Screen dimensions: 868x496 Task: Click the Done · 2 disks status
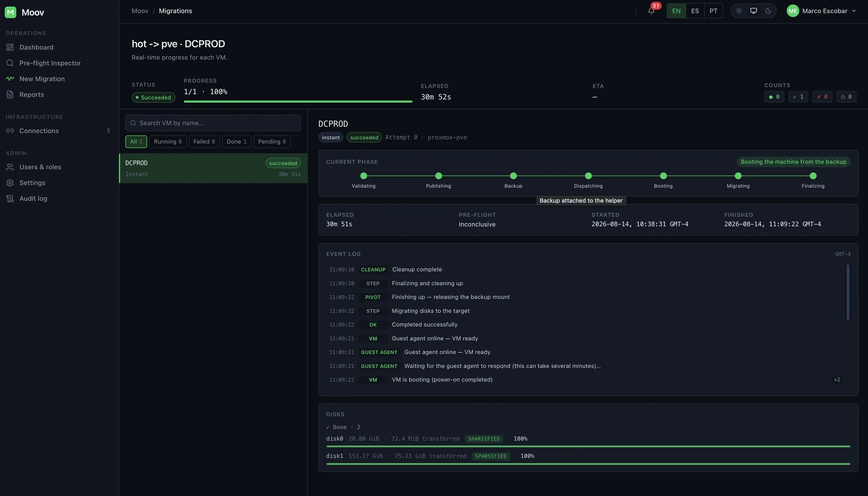point(343,427)
